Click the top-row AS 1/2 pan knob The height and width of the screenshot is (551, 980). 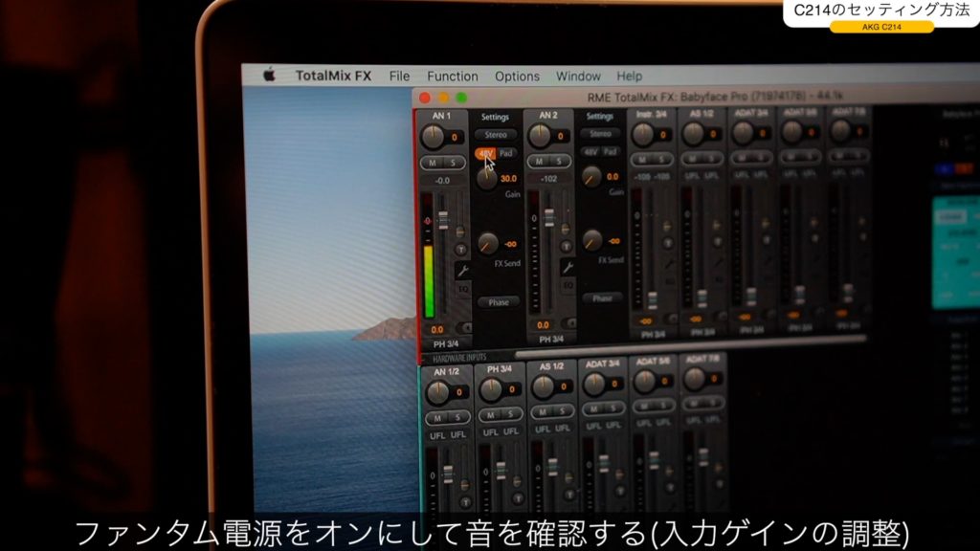693,133
